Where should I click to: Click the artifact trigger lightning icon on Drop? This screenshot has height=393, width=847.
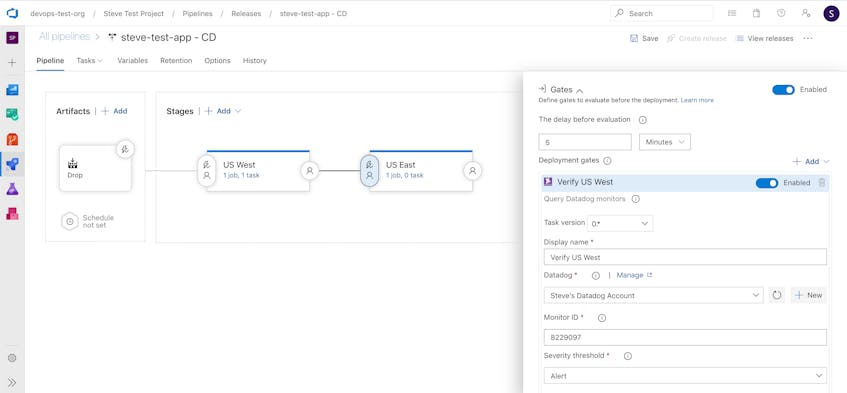pos(125,150)
